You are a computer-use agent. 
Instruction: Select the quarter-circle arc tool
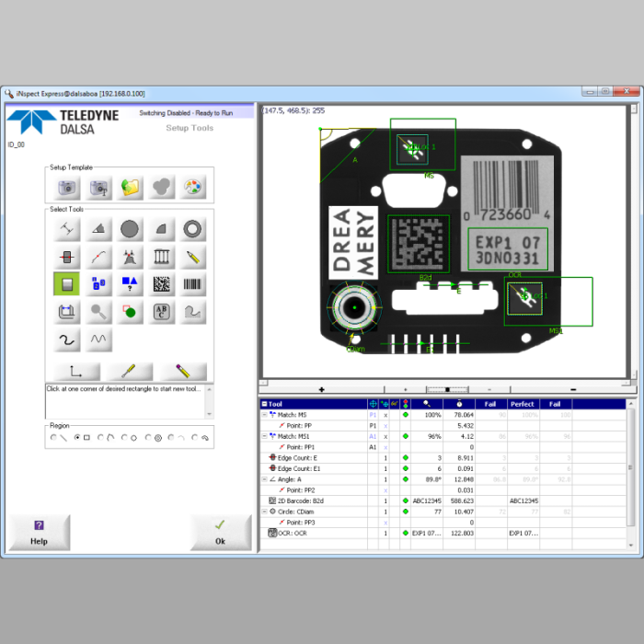[161, 229]
